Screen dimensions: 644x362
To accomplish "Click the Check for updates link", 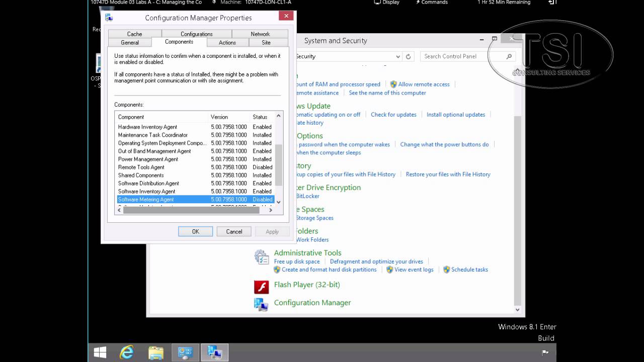I will [x=393, y=115].
